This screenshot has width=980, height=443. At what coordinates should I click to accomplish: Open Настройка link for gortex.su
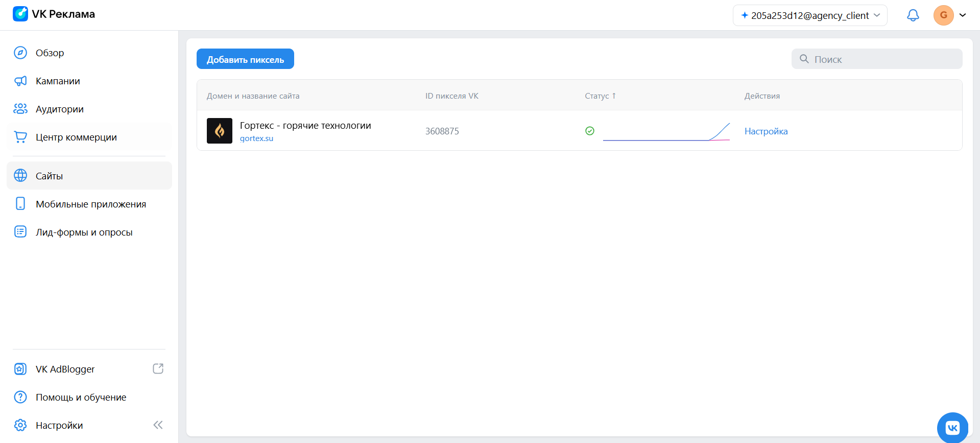(766, 131)
